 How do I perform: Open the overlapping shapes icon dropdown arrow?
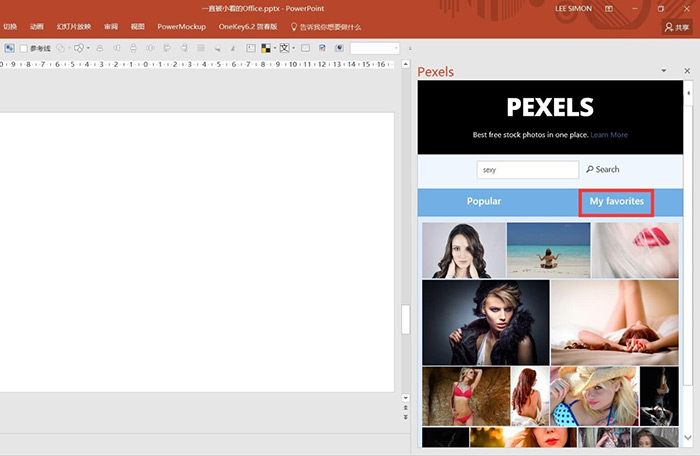point(88,48)
